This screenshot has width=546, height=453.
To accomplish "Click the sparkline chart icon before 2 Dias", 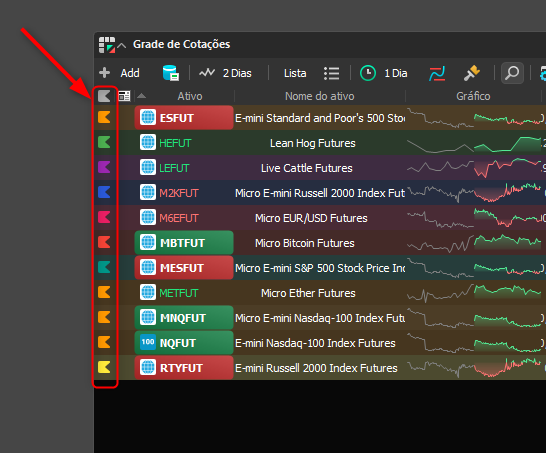I will (207, 73).
